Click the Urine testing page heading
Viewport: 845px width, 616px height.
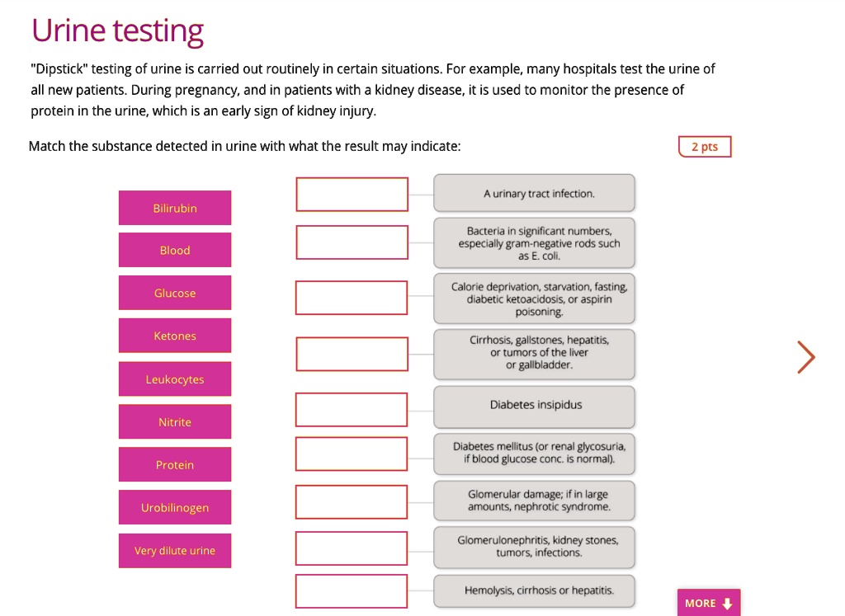[116, 30]
